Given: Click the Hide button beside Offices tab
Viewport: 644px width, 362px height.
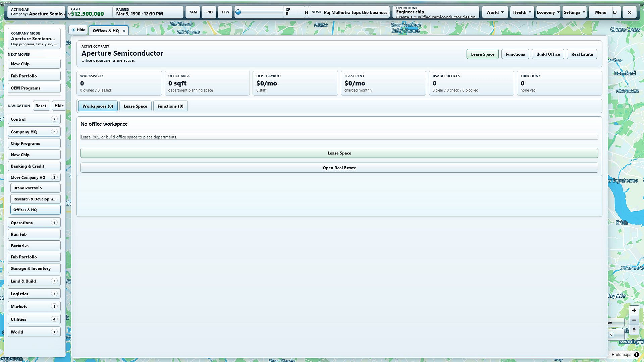Looking at the screenshot, I should (78, 30).
